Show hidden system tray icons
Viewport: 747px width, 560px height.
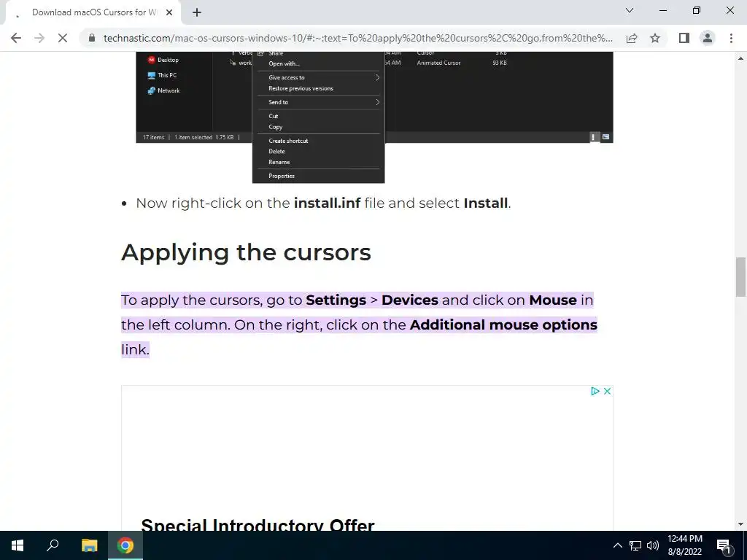617,545
